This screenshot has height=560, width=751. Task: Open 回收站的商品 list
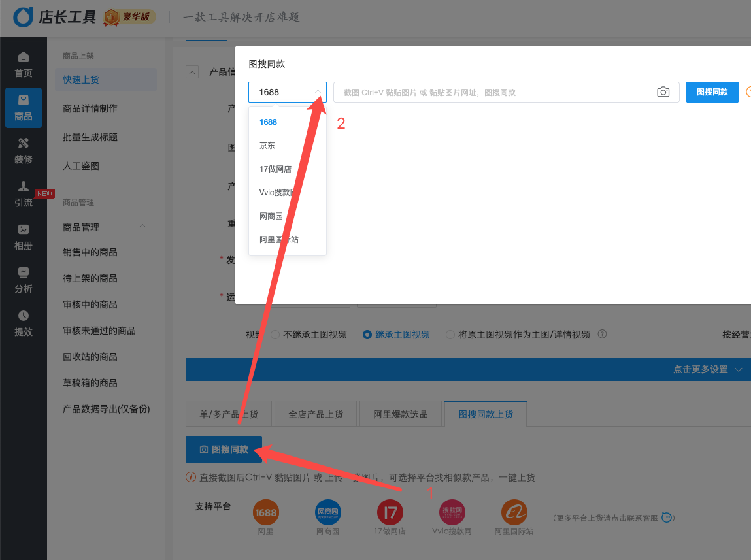tap(90, 357)
